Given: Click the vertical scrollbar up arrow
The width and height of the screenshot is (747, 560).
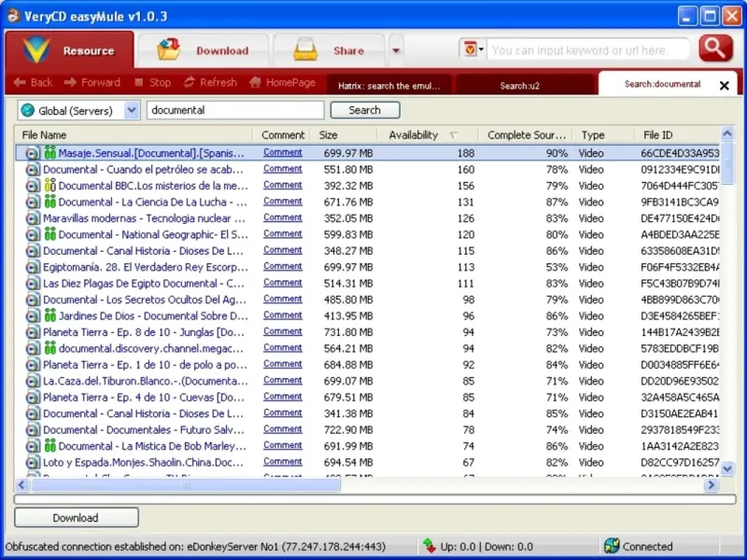Looking at the screenshot, I should coord(727,133).
